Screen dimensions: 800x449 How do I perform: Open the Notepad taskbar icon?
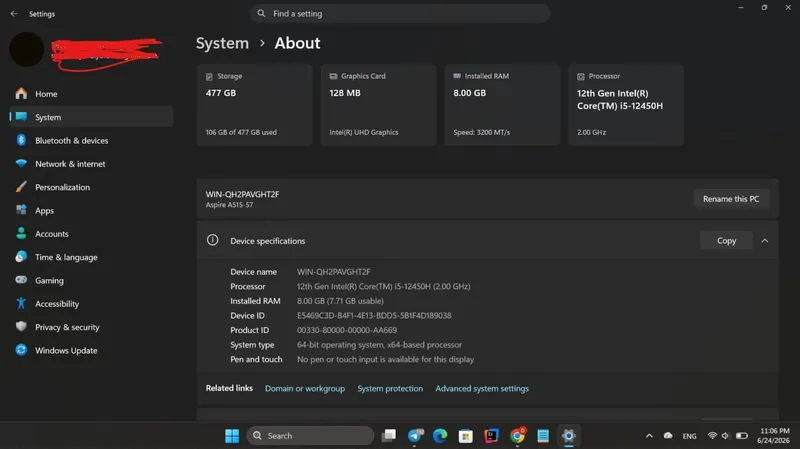(x=543, y=436)
